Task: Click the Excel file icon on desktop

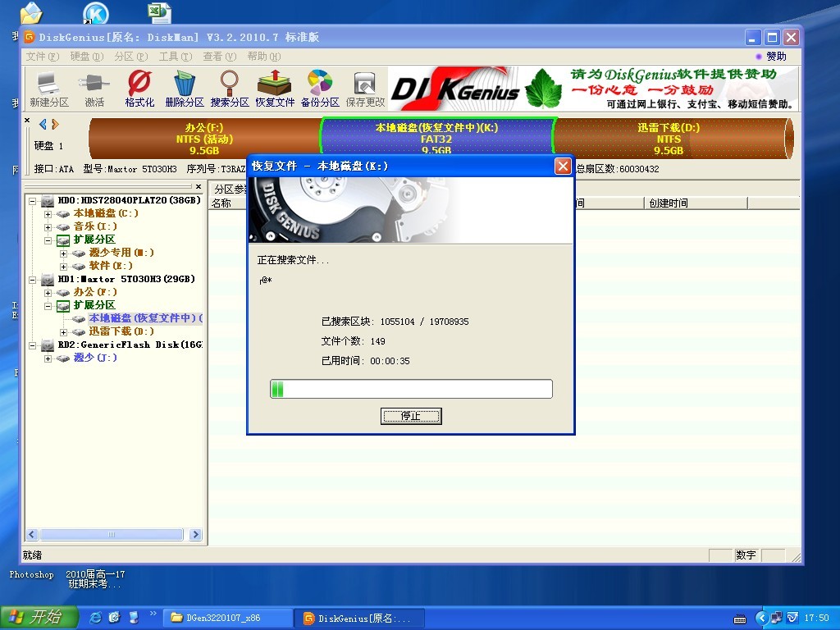Action: 160,12
